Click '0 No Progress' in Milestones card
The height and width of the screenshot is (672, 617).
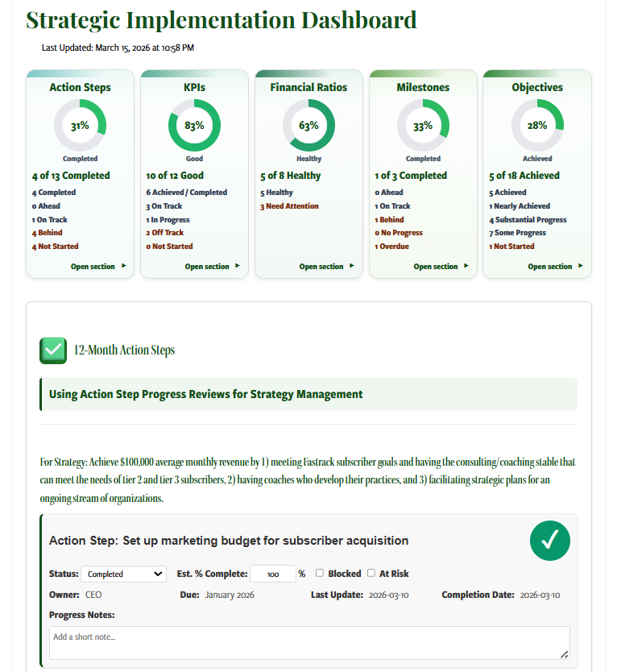[399, 233]
